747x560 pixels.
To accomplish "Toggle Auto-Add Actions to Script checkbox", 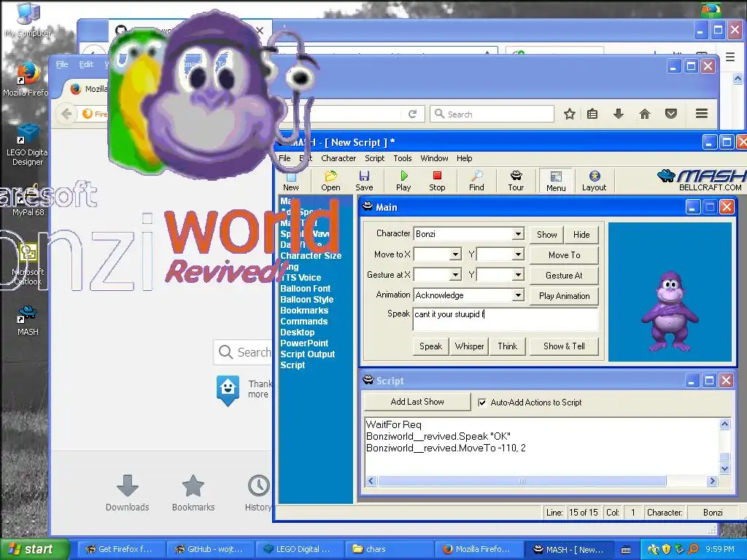I will point(482,402).
